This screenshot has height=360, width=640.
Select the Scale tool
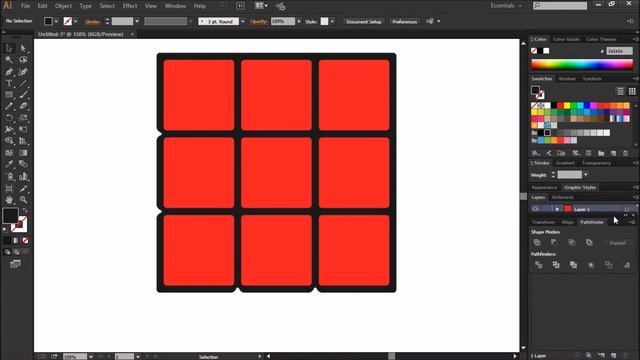point(23,118)
